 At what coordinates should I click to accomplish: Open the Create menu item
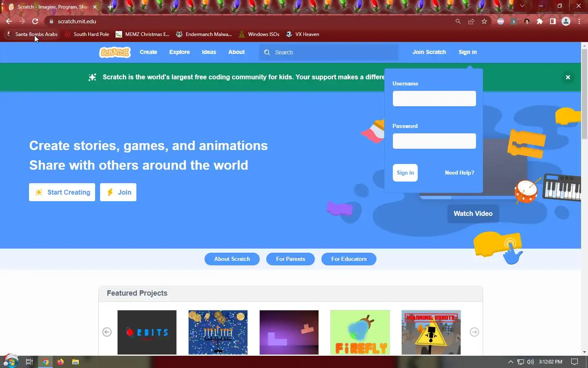point(148,52)
